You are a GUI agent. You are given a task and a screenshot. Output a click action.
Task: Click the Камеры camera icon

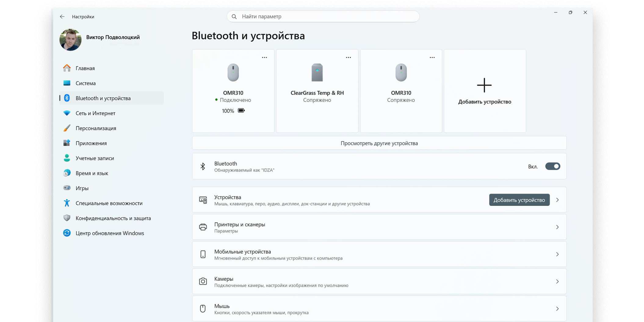pos(203,281)
